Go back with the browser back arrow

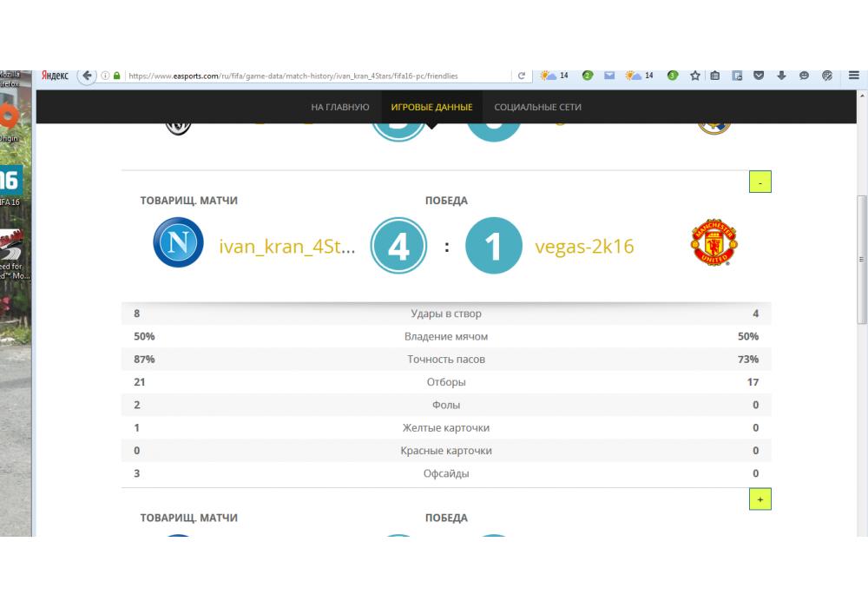(87, 76)
